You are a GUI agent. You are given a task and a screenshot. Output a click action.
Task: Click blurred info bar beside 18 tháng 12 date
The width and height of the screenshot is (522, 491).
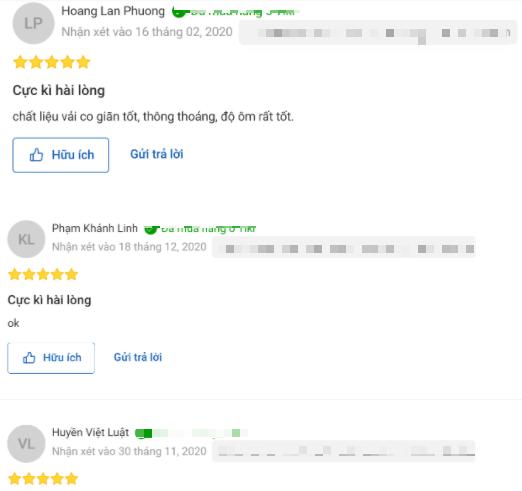(344, 247)
